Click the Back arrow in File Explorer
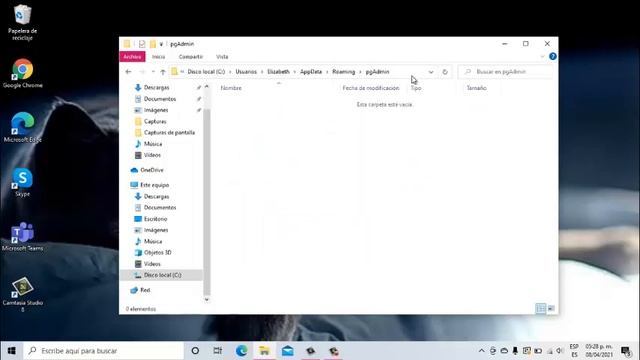This screenshot has height=360, width=640. pos(129,72)
